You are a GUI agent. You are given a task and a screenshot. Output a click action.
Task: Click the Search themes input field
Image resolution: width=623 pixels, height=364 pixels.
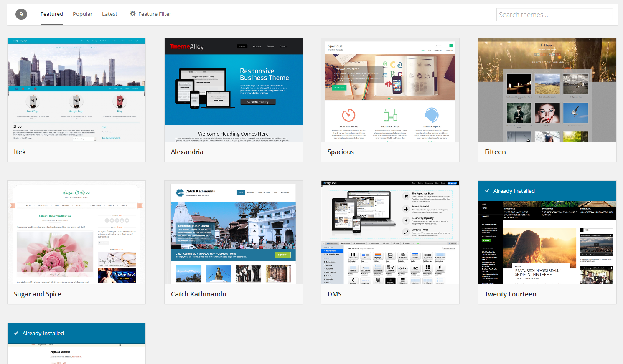(x=554, y=15)
